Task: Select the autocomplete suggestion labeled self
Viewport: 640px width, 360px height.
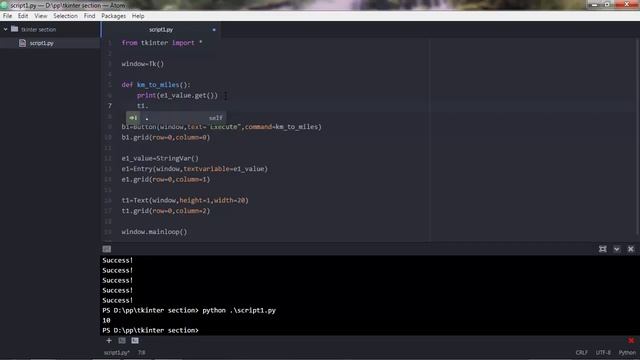Action: click(x=176, y=118)
